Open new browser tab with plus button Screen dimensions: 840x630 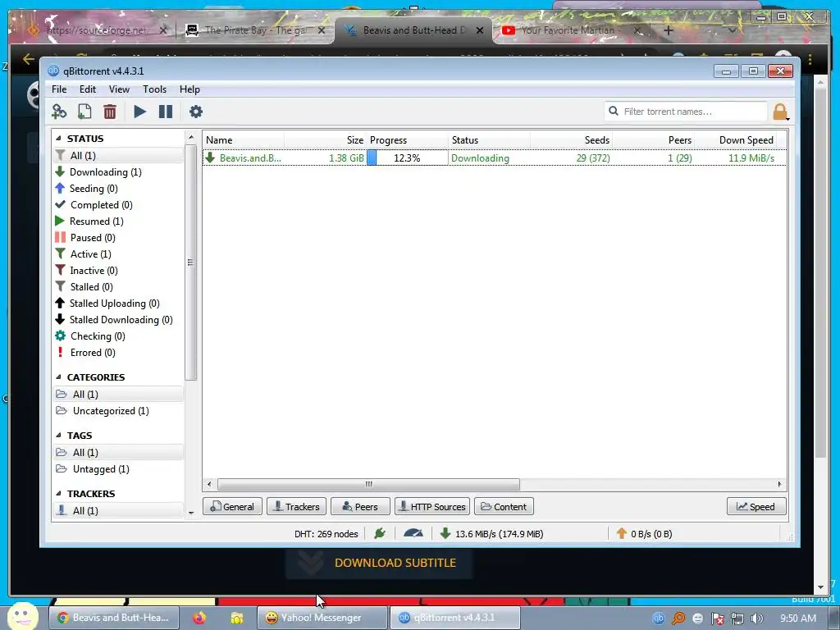668,30
